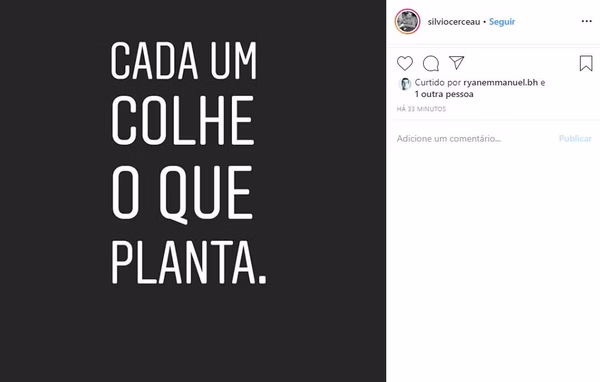Click 'CADA UM' text in the post image
The width and height of the screenshot is (600, 382).
pyautogui.click(x=184, y=60)
